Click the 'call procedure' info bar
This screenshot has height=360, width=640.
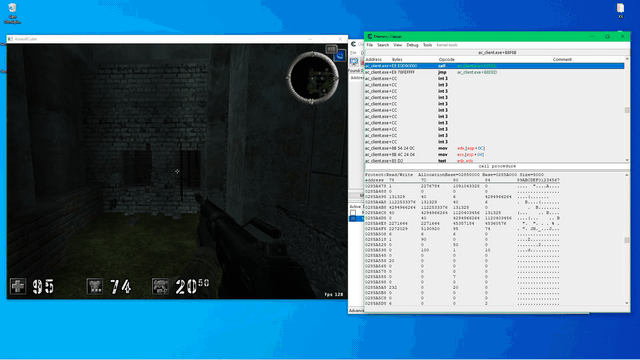click(497, 167)
